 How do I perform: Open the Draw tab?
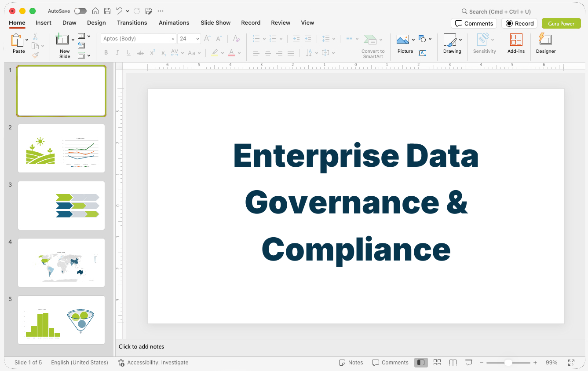[69, 23]
